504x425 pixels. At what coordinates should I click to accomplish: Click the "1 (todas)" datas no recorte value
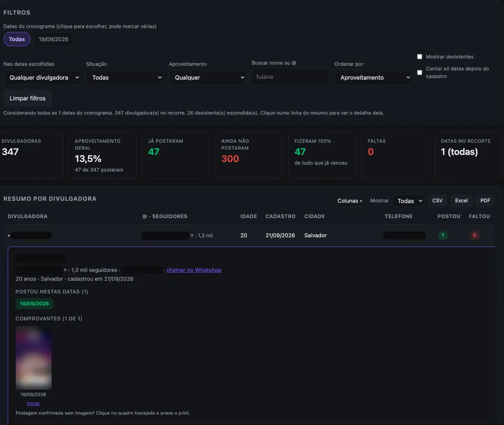point(459,152)
